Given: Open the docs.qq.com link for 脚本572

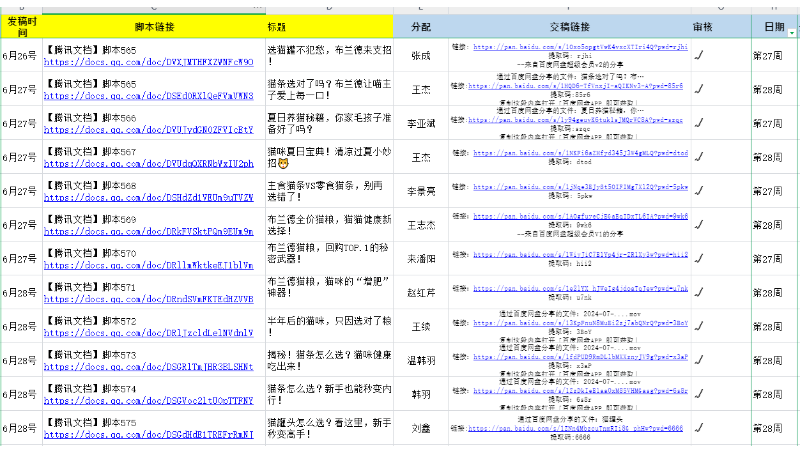Looking at the screenshot, I should click(148, 333).
